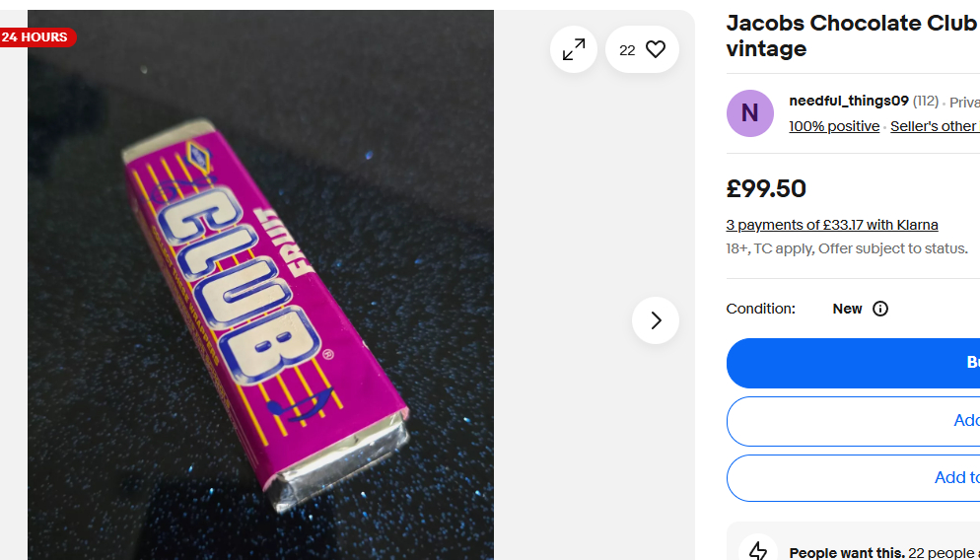The width and height of the screenshot is (980, 560).
Task: Open the condition info icon
Action: (880, 309)
